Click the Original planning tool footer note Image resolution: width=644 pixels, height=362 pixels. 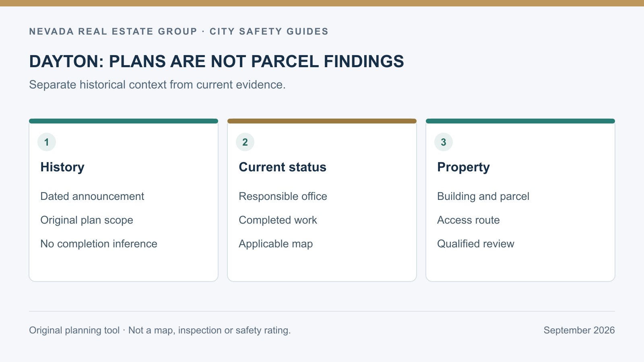[160, 330]
